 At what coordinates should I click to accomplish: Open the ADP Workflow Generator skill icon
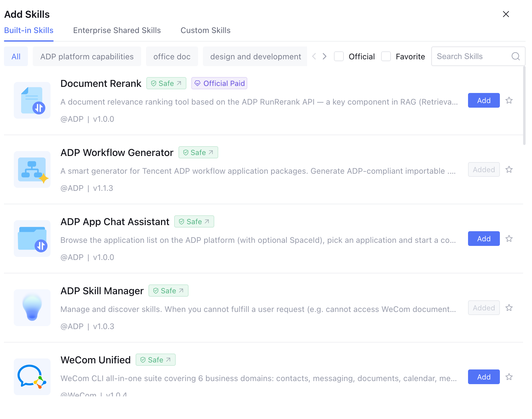[x=32, y=169]
